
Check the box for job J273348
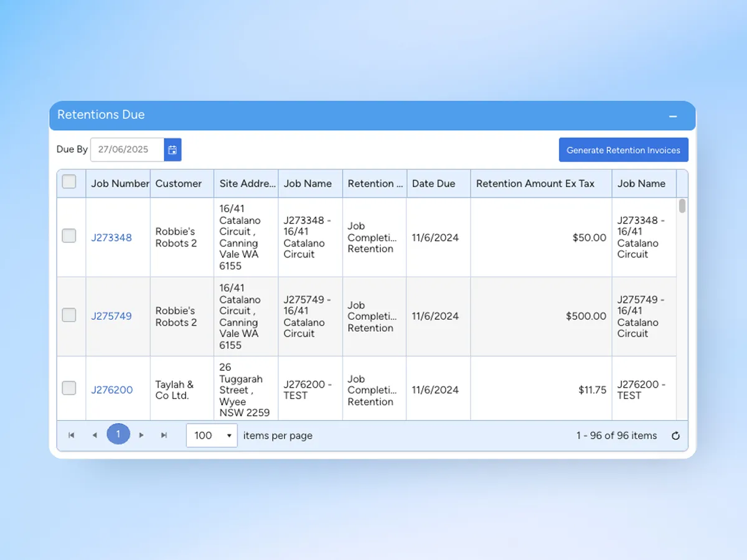coord(69,236)
